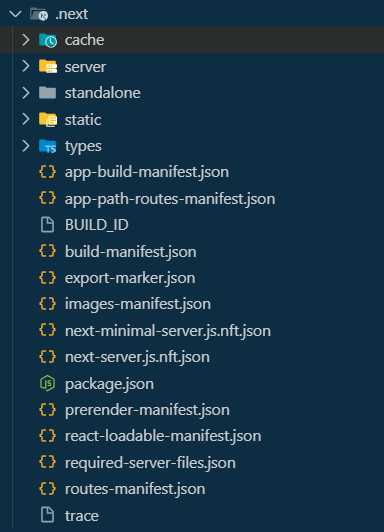Image resolution: width=384 pixels, height=532 pixels.
Task: Open app-build-manifest.json file
Action: coord(147,172)
